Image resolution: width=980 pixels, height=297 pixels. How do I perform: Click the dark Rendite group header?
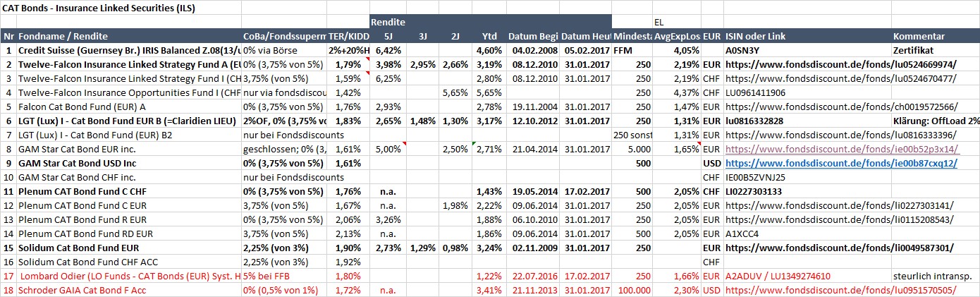(x=388, y=22)
